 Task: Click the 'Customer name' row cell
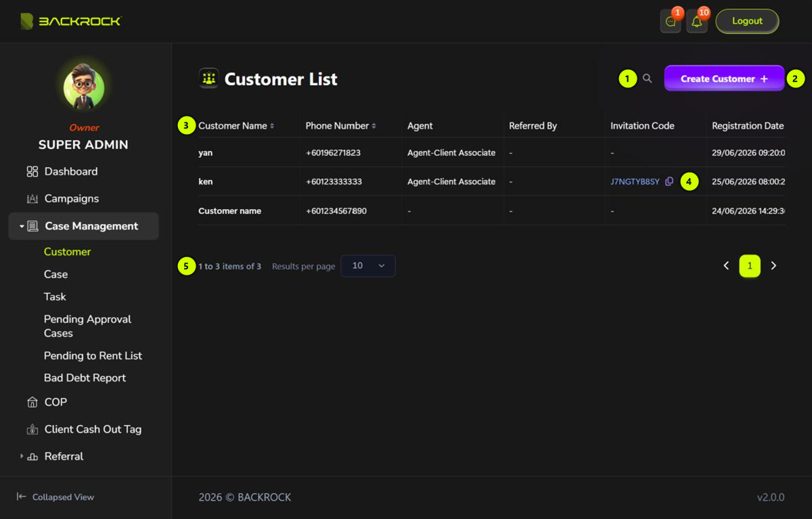coord(229,210)
